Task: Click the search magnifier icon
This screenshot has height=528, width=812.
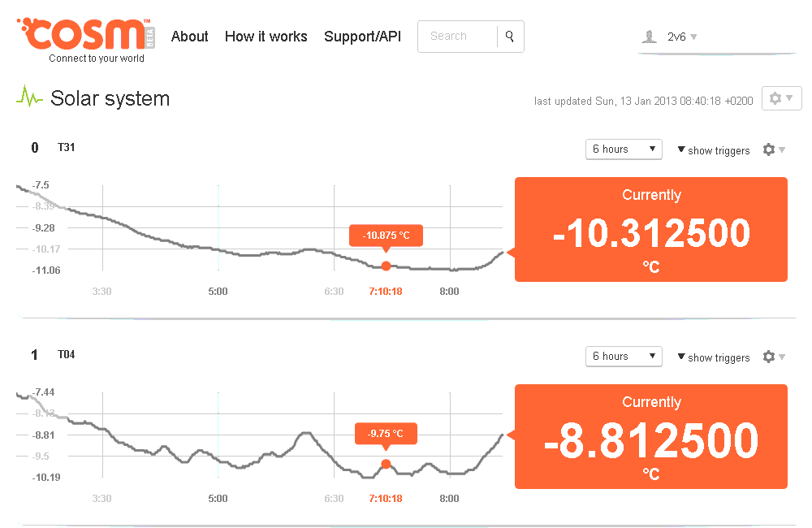Action: (510, 37)
